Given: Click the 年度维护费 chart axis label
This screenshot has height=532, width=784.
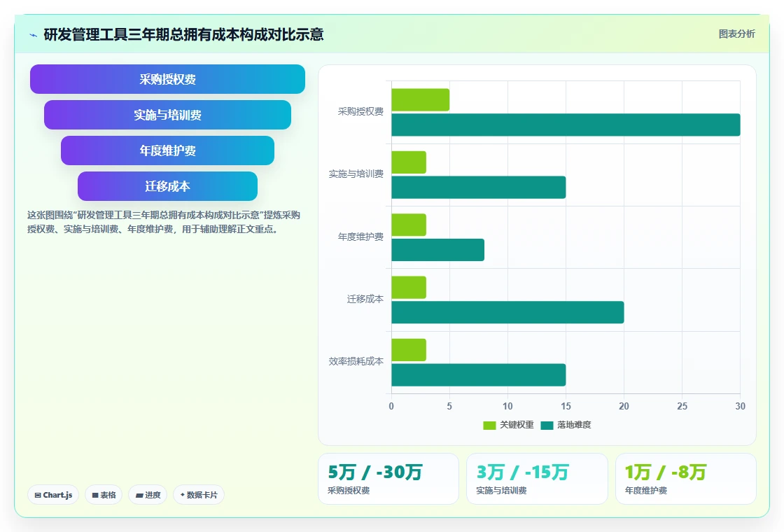Looking at the screenshot, I should pyautogui.click(x=360, y=237).
